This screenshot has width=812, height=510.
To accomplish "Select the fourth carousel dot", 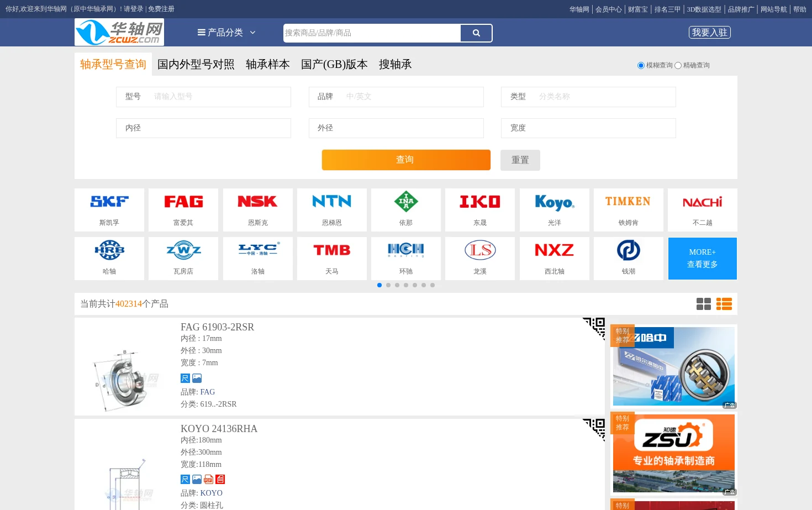I will [x=406, y=285].
